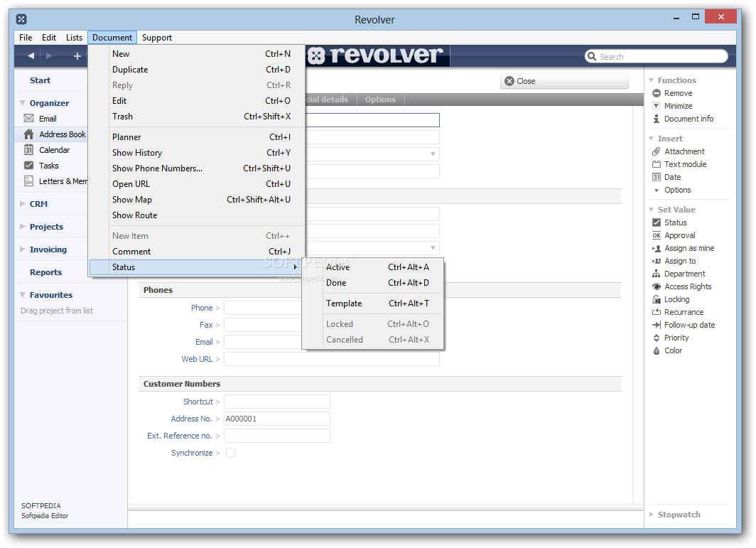Screen dimensions: 756x548
Task: Switch to the Options tab
Action: tap(380, 100)
